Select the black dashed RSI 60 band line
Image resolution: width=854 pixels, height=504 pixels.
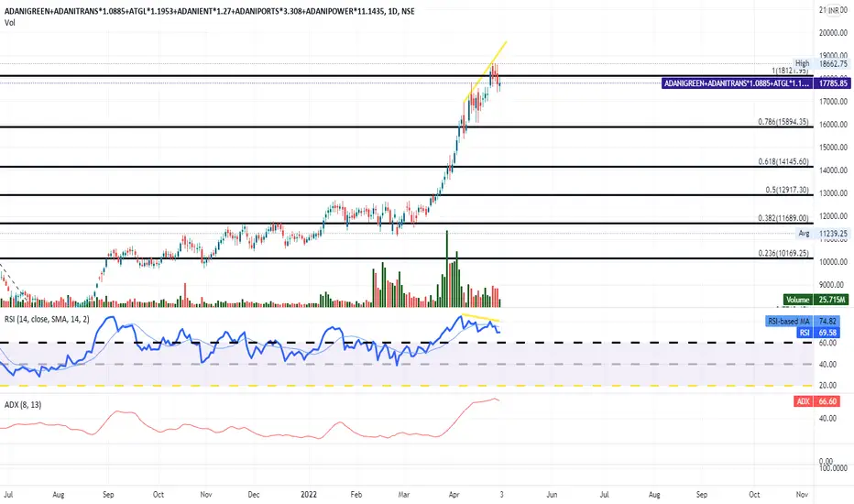click(x=406, y=343)
